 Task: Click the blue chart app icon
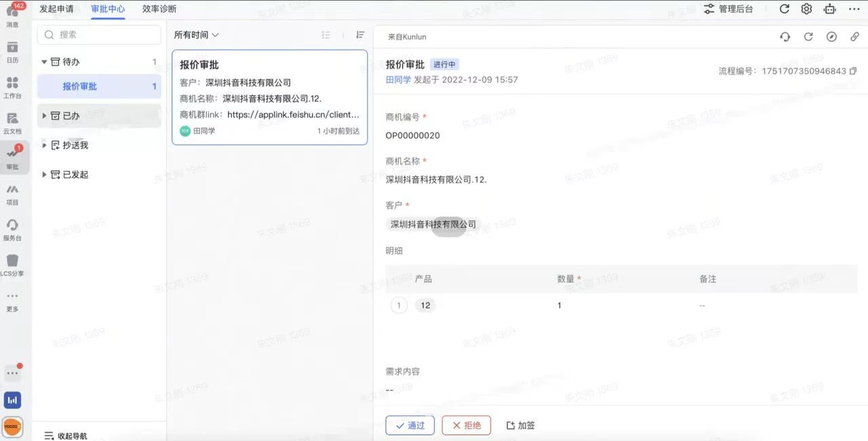(x=12, y=400)
